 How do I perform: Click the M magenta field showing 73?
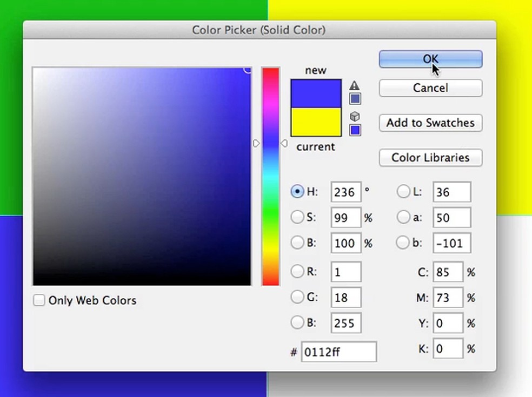448,297
